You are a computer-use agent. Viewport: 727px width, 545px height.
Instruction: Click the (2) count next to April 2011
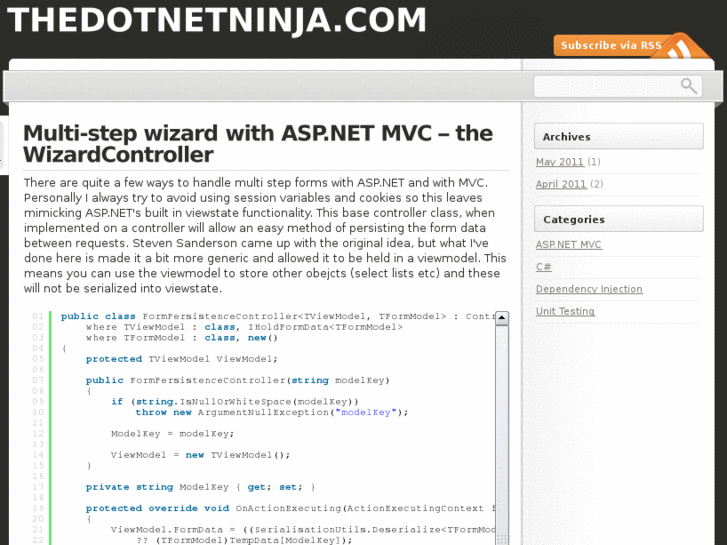[x=597, y=184]
